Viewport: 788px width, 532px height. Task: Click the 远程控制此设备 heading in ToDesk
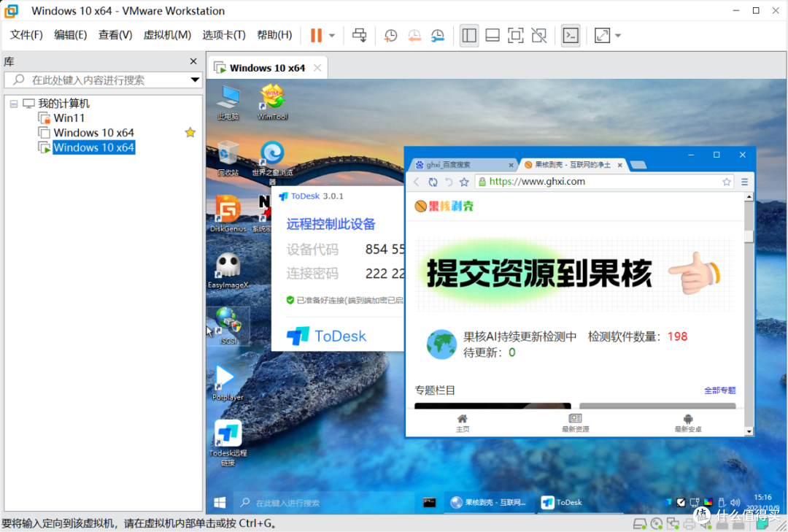coord(331,224)
